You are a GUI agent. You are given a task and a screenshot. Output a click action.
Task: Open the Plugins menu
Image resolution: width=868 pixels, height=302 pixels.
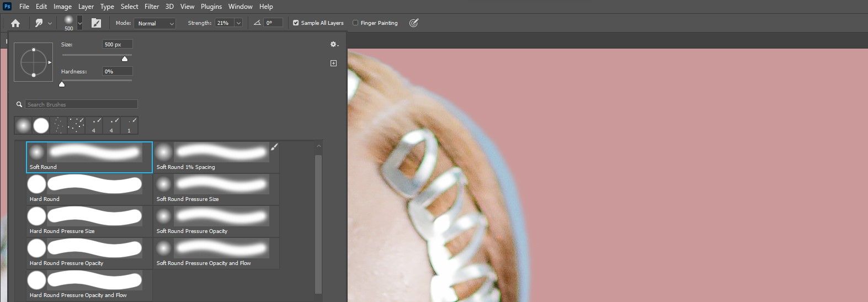coord(211,7)
